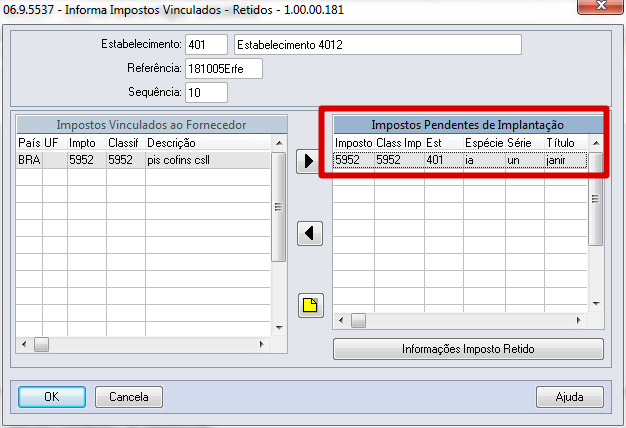Click Série cell 'un' in pending grid
Screen dimensions: 626x428
click(525, 160)
